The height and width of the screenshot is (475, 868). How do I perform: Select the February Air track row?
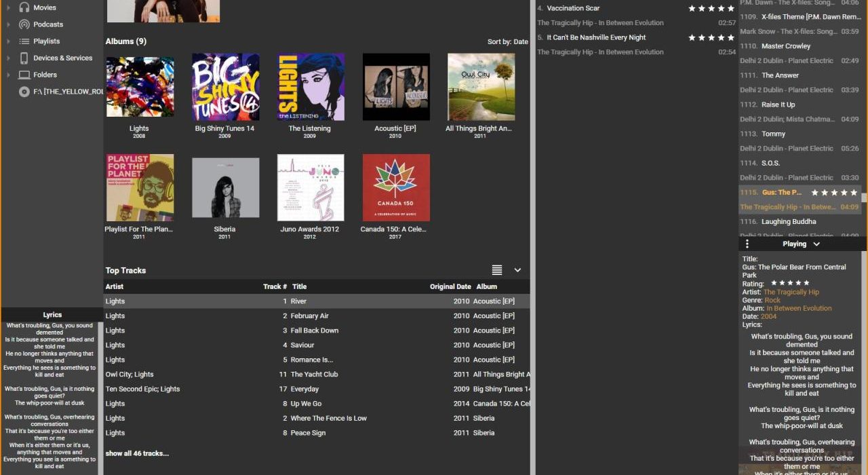(x=317, y=316)
